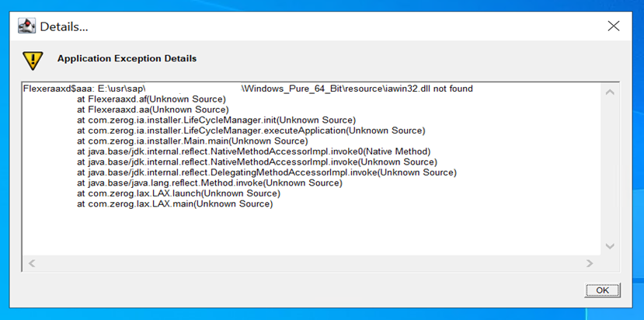Click the vertical scrollbar up arrow
Viewport: 644px width, 320px height.
[610, 92]
